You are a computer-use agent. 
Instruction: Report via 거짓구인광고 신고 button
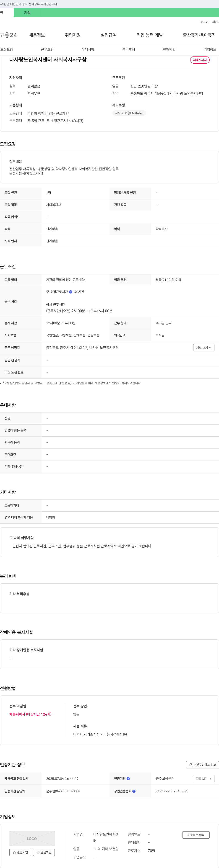click(x=203, y=765)
